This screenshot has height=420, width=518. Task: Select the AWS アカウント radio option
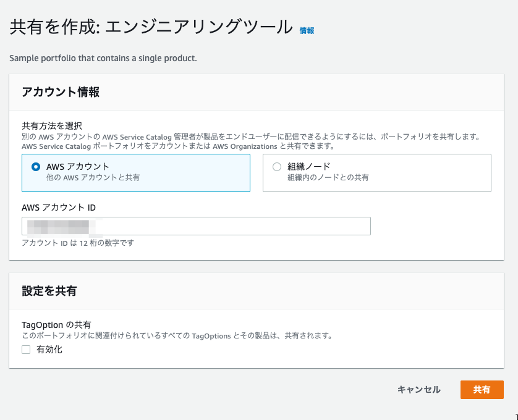click(x=36, y=167)
